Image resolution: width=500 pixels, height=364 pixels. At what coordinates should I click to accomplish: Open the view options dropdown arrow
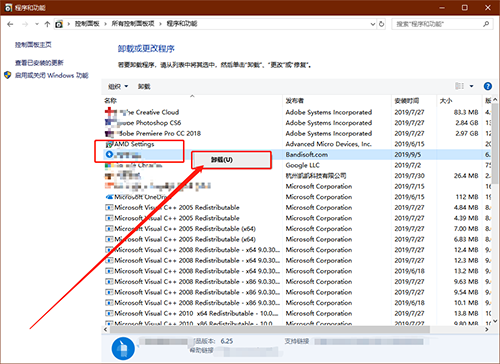(472, 86)
